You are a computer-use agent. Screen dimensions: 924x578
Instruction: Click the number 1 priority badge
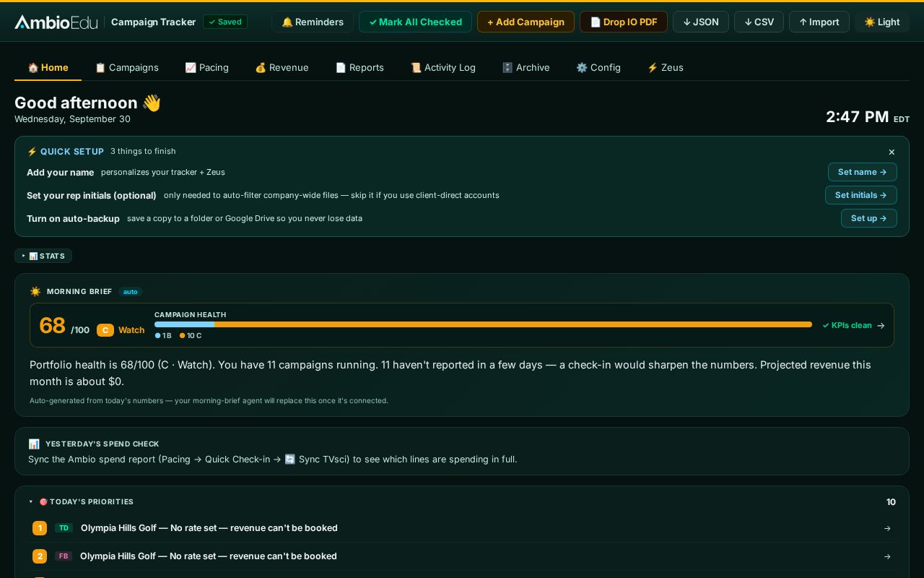(x=40, y=528)
